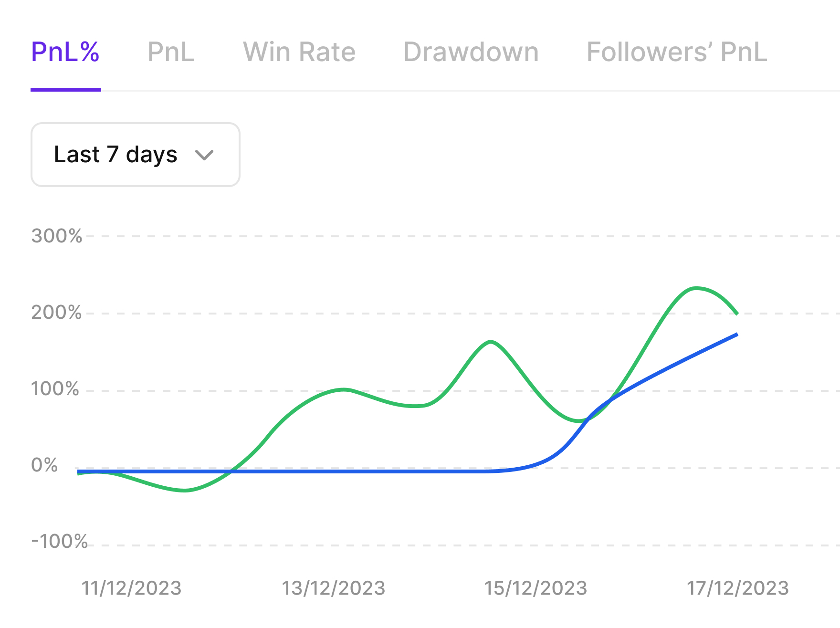Screen dimensions: 840x628
Task: Open the Last 7 days dropdown
Action: [135, 155]
